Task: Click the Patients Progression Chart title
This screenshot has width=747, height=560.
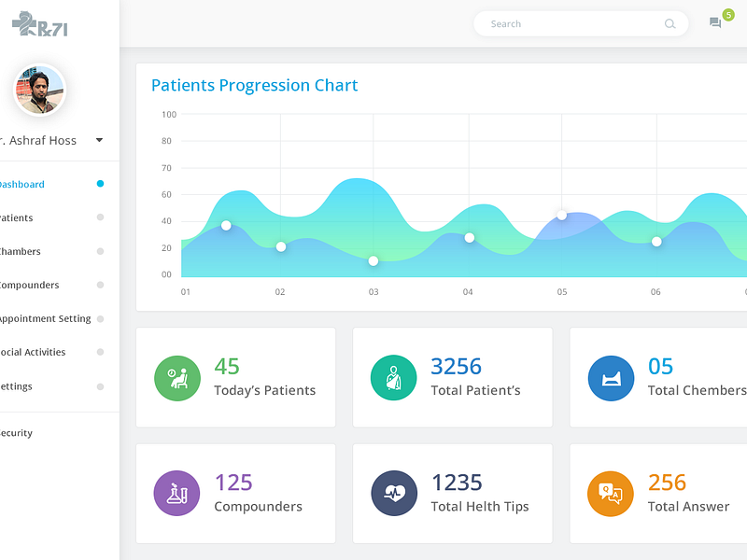Action: click(254, 85)
